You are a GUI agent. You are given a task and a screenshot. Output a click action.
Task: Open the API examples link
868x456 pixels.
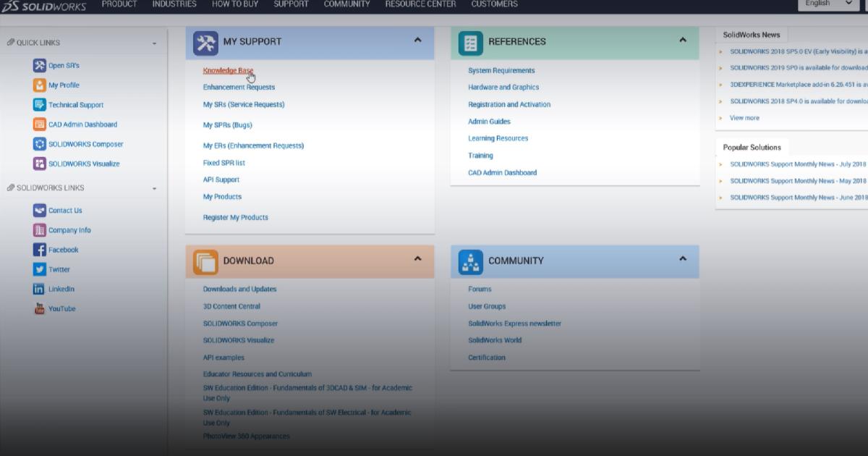coord(224,358)
